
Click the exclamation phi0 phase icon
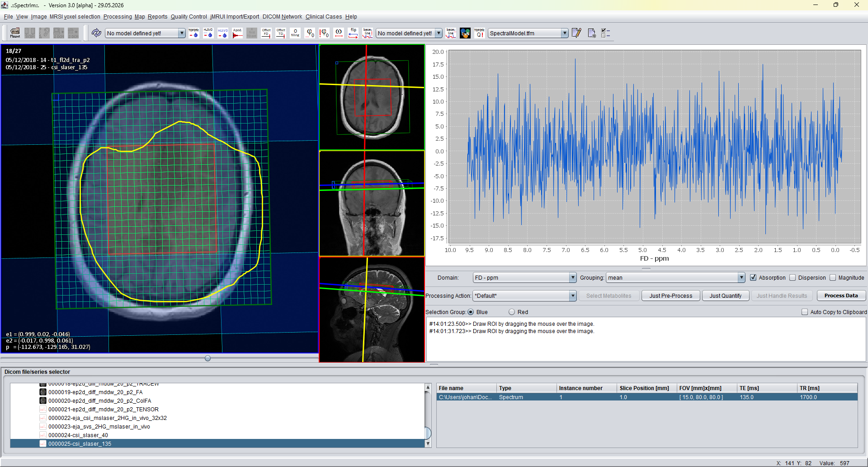324,33
